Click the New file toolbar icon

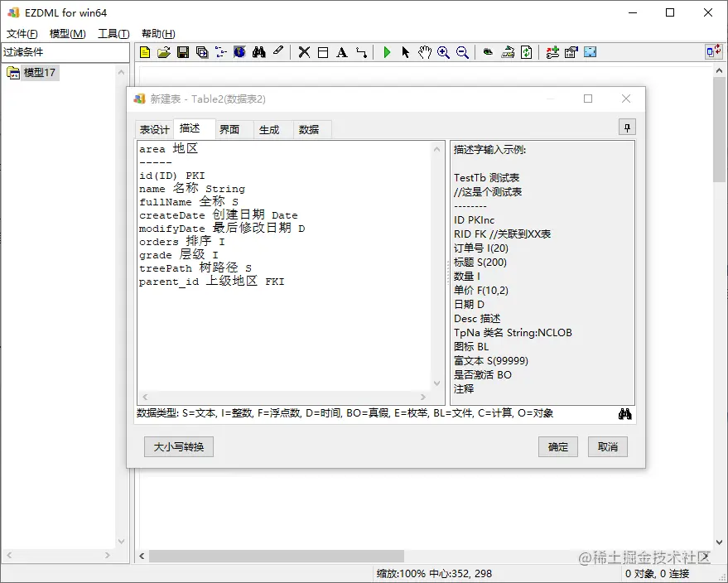click(x=145, y=52)
